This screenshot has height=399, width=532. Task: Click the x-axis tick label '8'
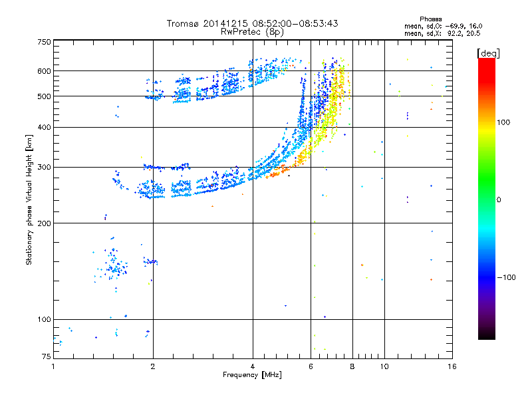click(352, 366)
